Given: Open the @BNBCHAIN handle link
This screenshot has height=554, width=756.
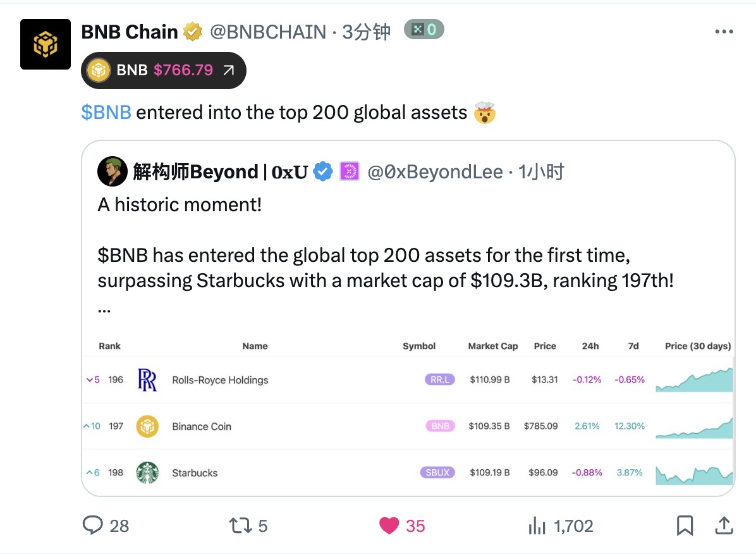Looking at the screenshot, I should point(268,32).
